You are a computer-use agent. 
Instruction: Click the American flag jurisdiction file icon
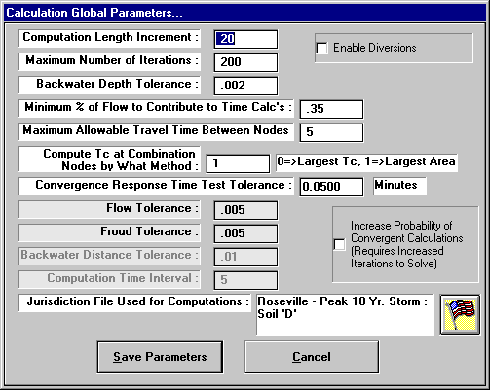460,315
